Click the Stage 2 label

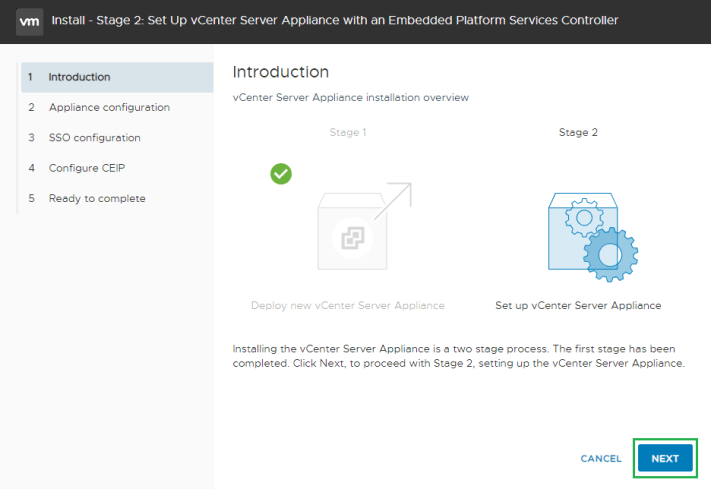point(578,132)
